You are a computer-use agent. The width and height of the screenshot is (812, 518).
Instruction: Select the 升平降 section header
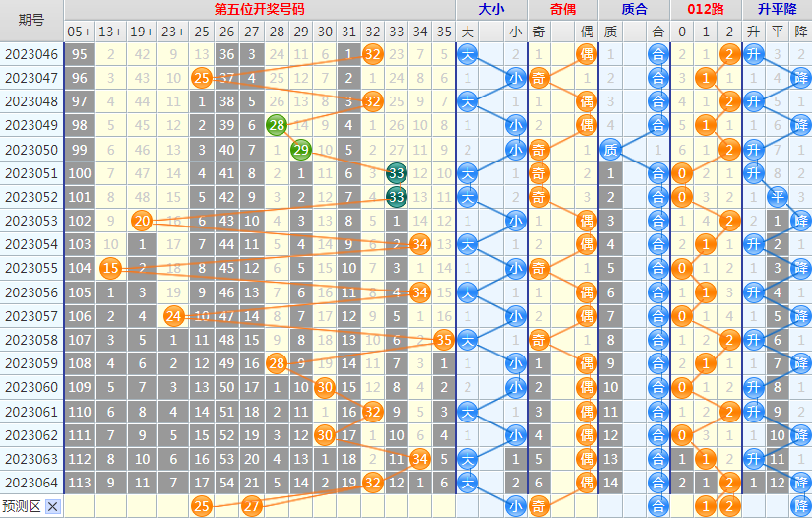[x=778, y=9]
